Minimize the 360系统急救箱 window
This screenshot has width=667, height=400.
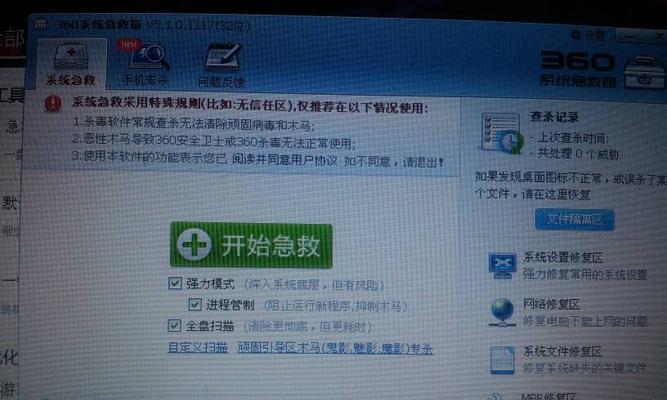[x=630, y=37]
